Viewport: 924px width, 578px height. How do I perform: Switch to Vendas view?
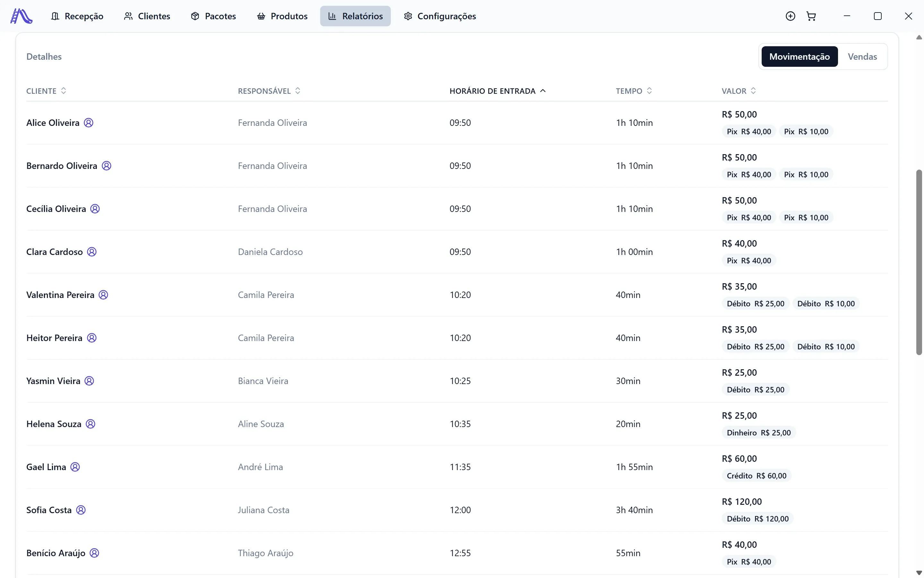(x=862, y=57)
